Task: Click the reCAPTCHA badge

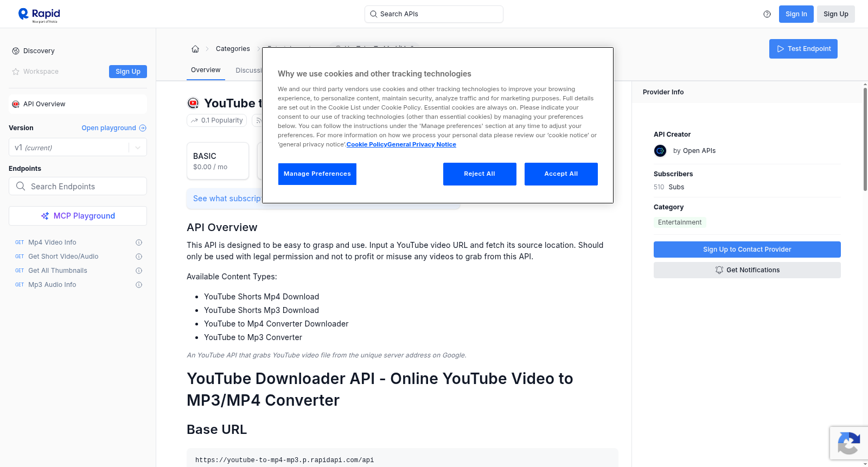Action: [x=848, y=443]
